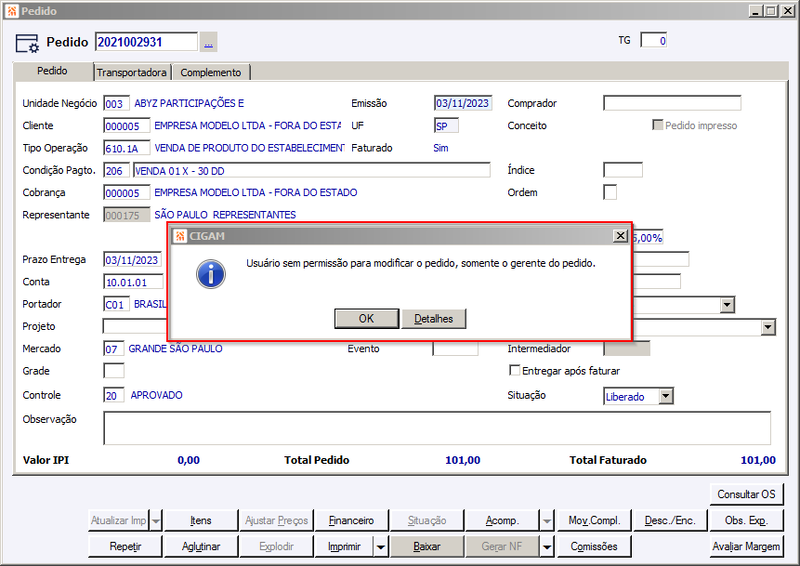Click the CIGAM logo in the dialog title bar

180,236
